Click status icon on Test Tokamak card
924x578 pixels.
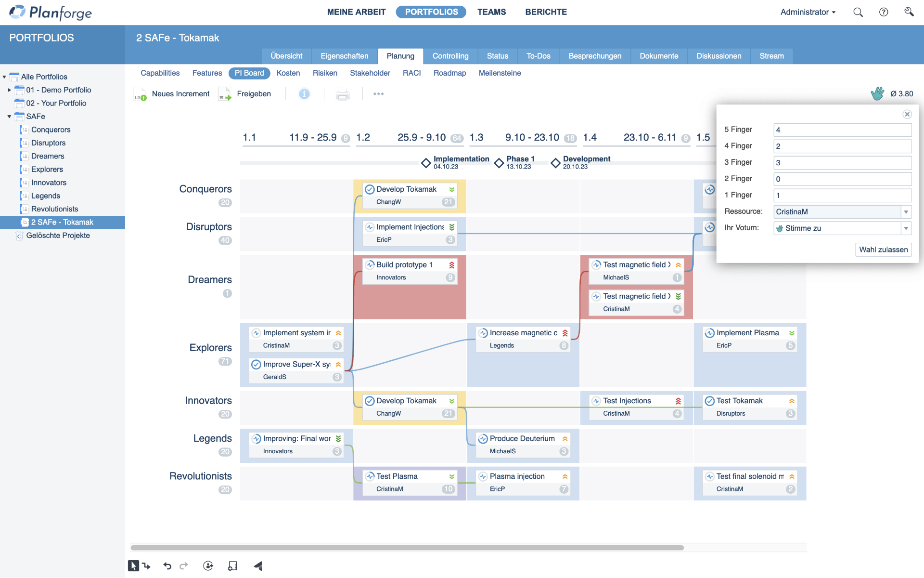pos(709,401)
